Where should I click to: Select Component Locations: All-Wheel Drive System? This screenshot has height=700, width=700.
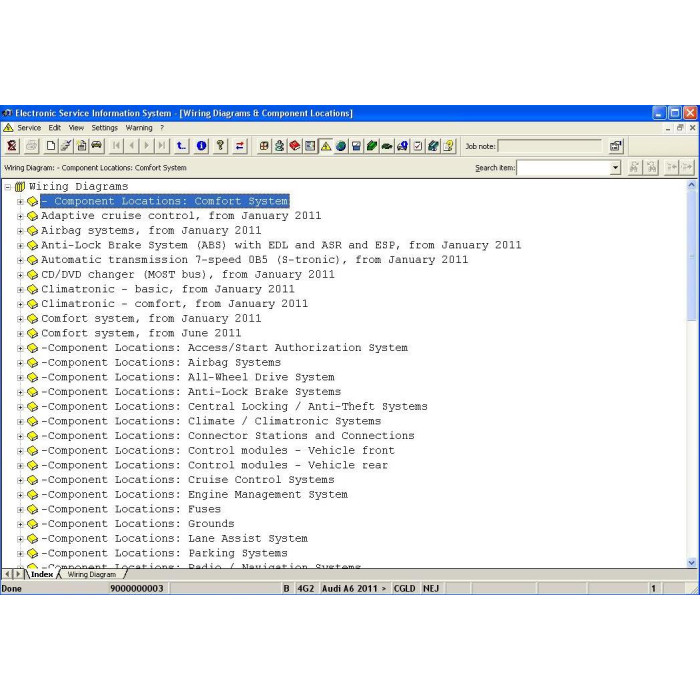click(x=188, y=377)
